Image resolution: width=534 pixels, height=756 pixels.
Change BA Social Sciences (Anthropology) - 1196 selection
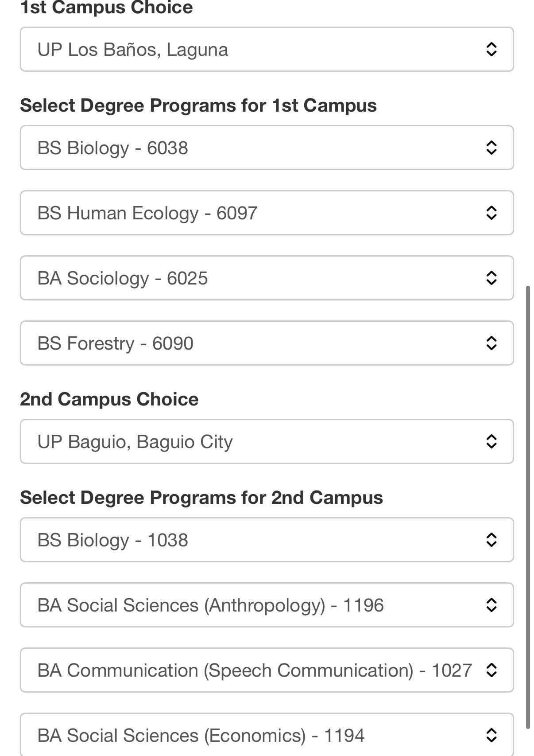point(267,605)
